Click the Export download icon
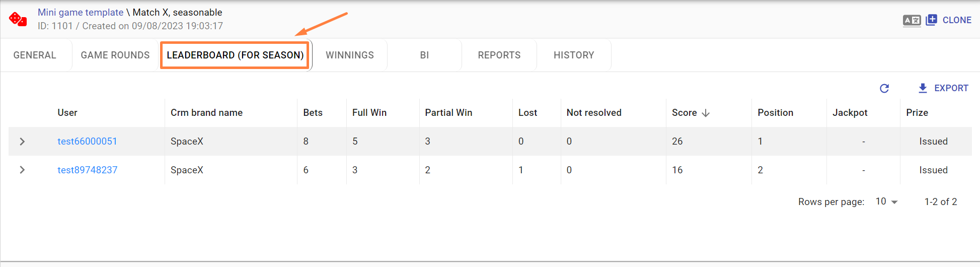 pyautogui.click(x=923, y=88)
